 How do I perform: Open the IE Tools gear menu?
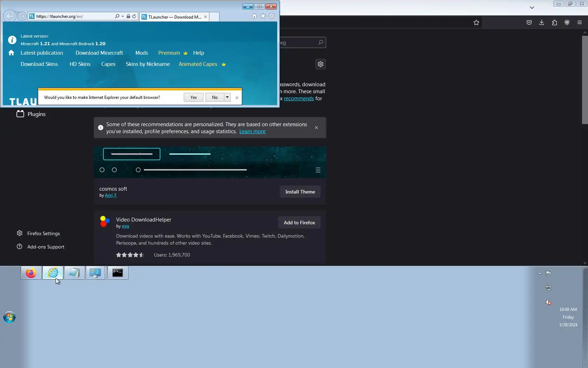click(x=272, y=16)
